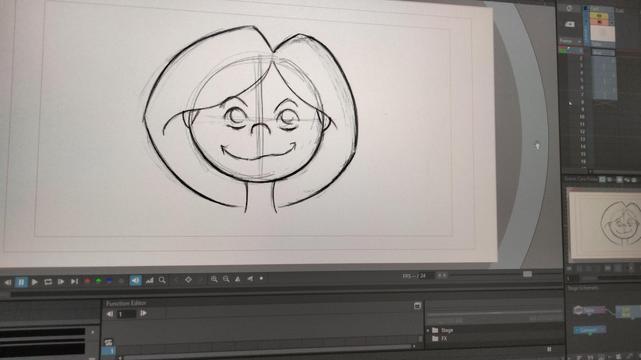Toggle the blue channel button
The height and width of the screenshot is (360, 641).
pos(109,281)
